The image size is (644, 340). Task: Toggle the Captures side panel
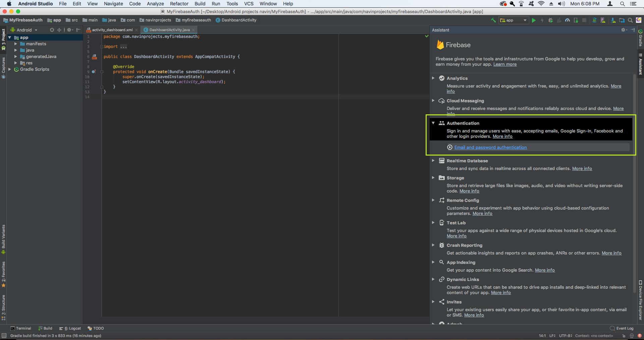click(x=3, y=68)
